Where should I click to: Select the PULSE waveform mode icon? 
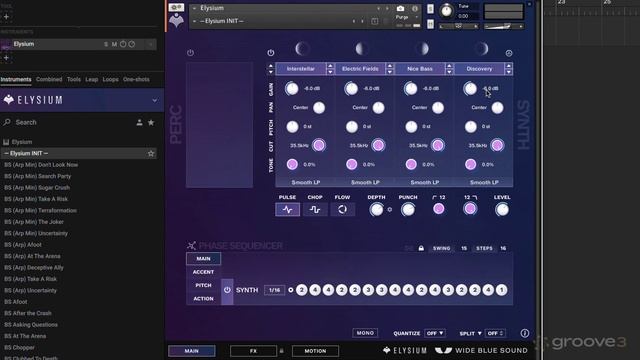287,209
